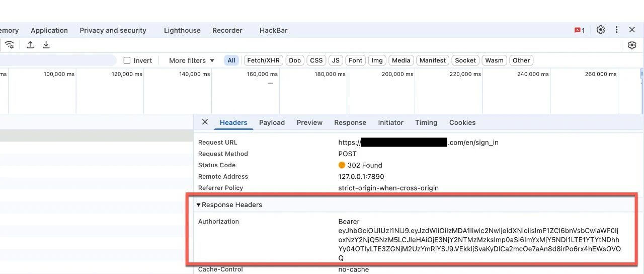
Task: Click the remote address 127.0.0.1:7890
Action: pos(361,176)
